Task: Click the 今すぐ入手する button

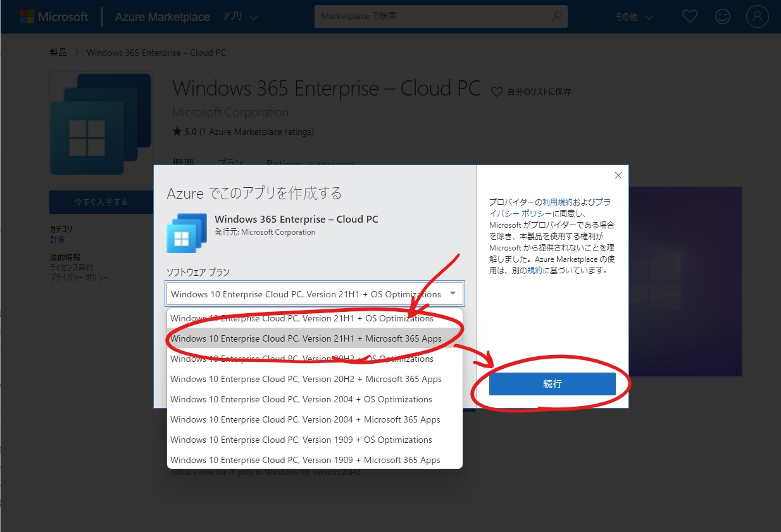Action: point(101,202)
